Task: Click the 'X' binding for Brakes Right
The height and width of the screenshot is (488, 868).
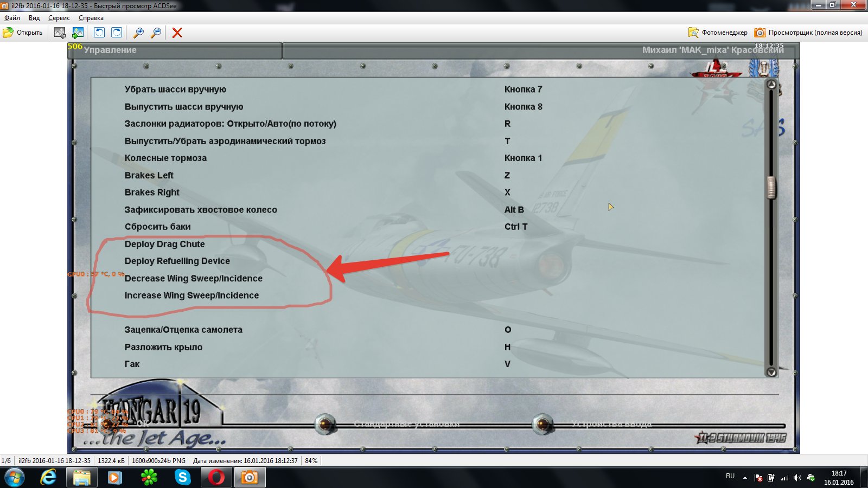Action: point(507,192)
